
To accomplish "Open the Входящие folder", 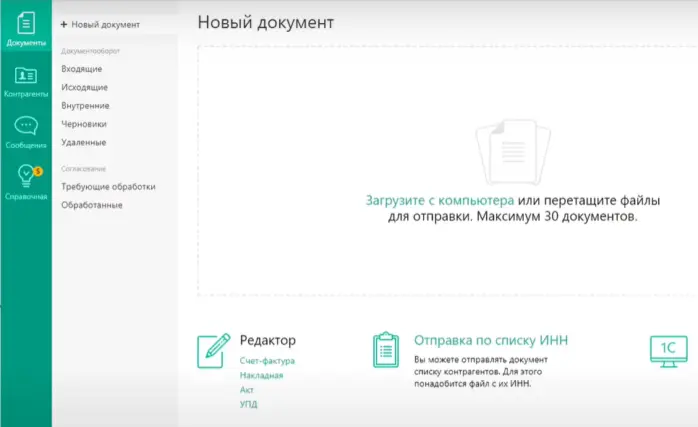I will point(82,69).
